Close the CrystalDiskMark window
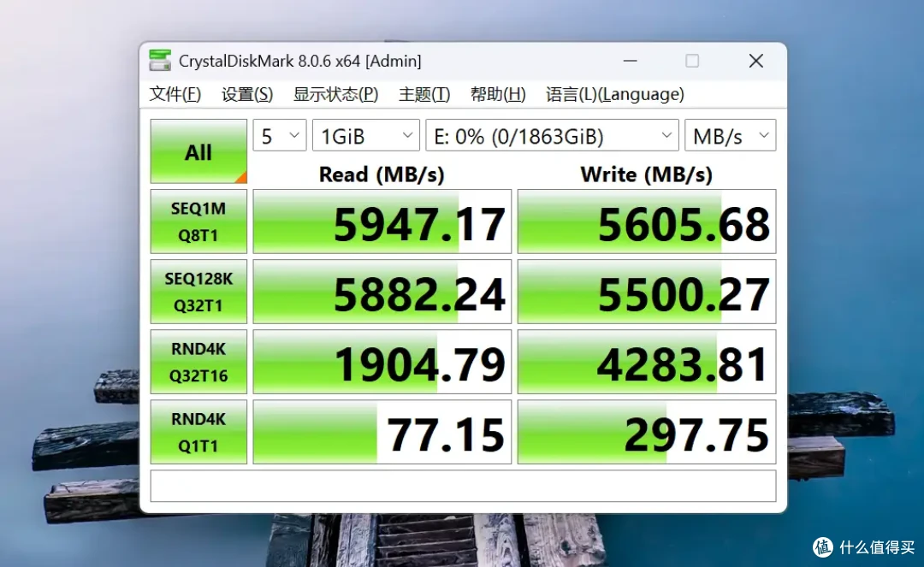 point(756,61)
